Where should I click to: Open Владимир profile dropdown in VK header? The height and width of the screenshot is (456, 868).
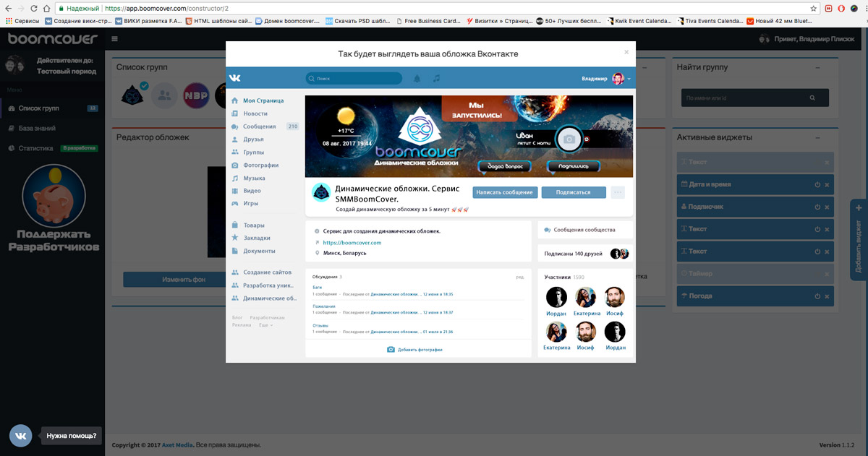(x=606, y=78)
